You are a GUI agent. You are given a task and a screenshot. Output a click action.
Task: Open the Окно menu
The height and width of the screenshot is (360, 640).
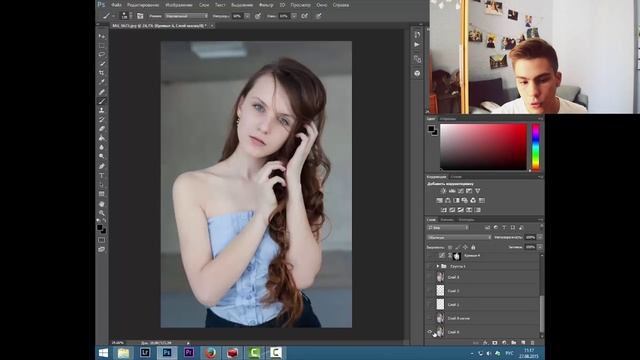click(x=322, y=5)
